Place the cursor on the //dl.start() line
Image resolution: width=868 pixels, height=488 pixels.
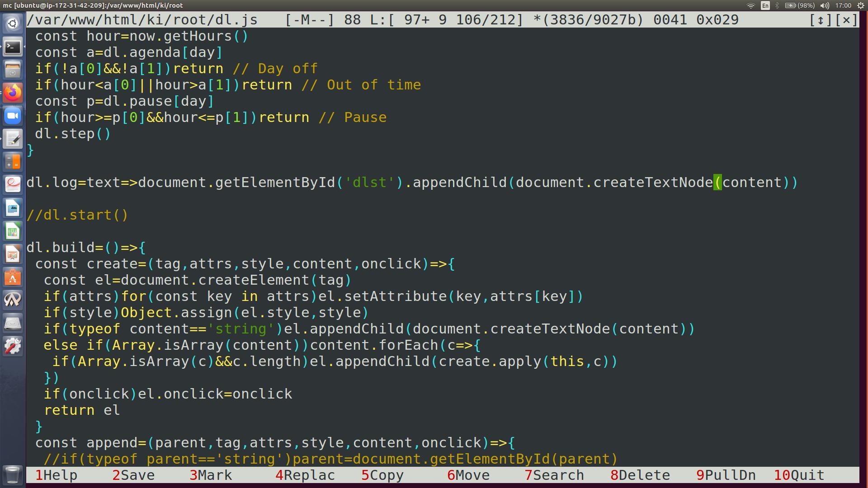(77, 215)
